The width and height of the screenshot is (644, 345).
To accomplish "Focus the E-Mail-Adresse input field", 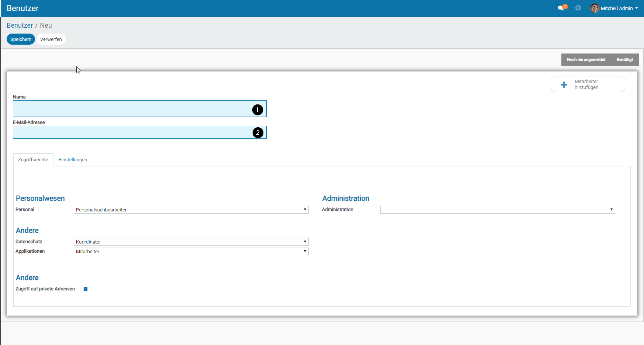I will pyautogui.click(x=133, y=132).
